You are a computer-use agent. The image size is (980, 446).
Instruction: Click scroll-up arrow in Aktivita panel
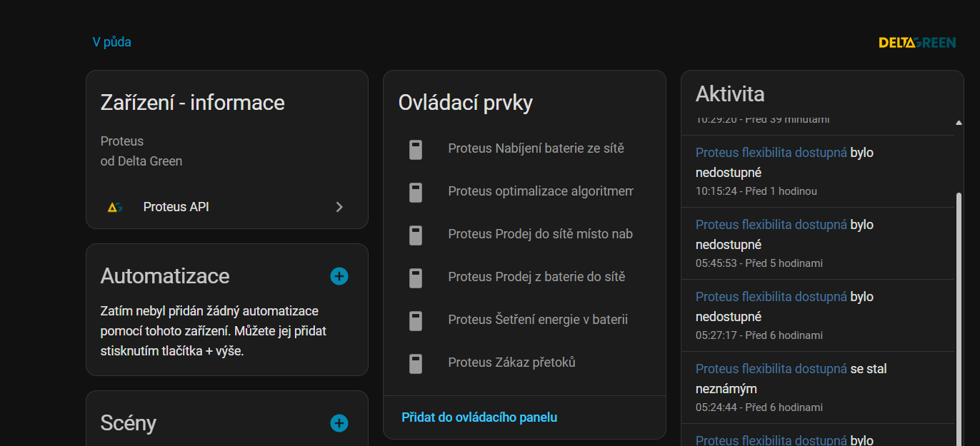(x=959, y=123)
